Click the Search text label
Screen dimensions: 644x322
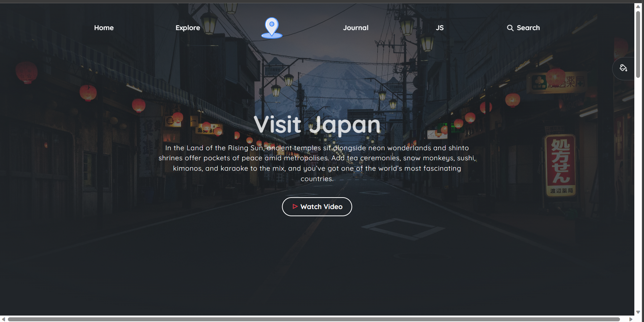528,28
